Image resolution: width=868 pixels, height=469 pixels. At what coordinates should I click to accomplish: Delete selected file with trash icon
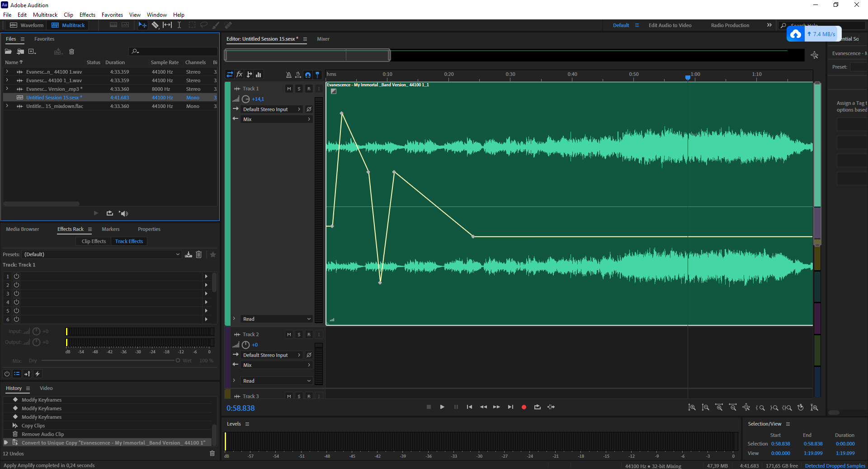[x=71, y=52]
